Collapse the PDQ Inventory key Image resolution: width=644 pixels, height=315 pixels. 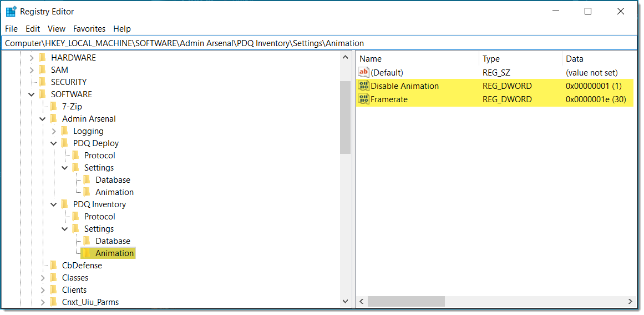coord(54,204)
